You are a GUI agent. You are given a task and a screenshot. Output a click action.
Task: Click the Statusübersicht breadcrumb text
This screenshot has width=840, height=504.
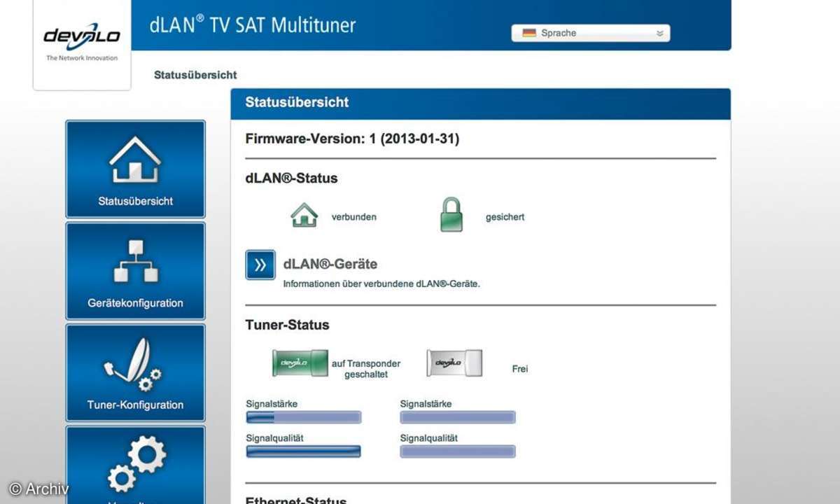195,75
